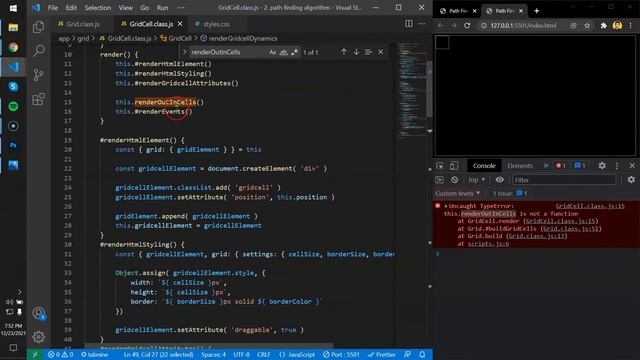Click the console Filter field
Image resolution: width=640 pixels, height=360 pixels.
pyautogui.click(x=564, y=180)
